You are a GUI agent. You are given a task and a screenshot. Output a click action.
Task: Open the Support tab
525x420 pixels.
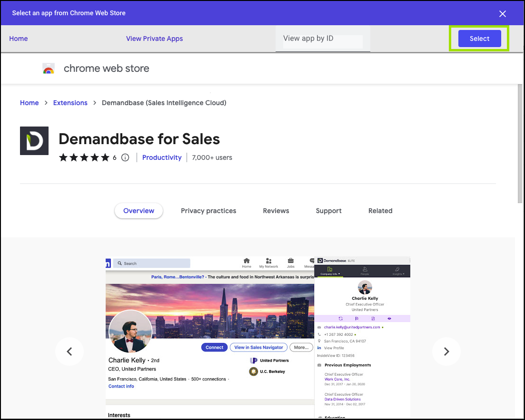[328, 211]
